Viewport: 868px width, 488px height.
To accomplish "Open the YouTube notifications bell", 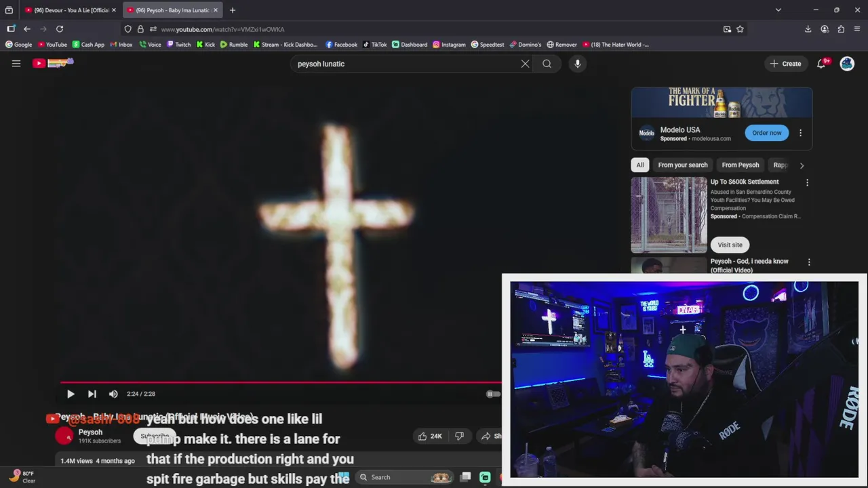I will pos(822,64).
